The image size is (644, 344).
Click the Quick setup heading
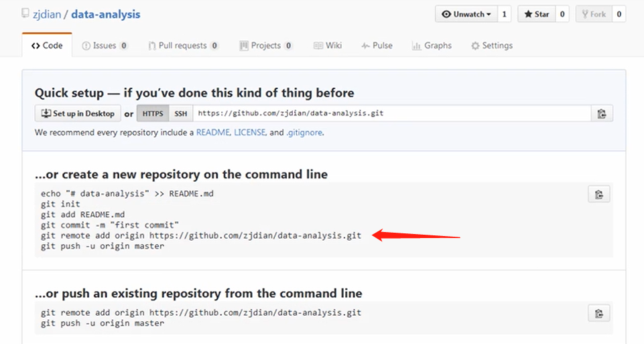(x=194, y=93)
